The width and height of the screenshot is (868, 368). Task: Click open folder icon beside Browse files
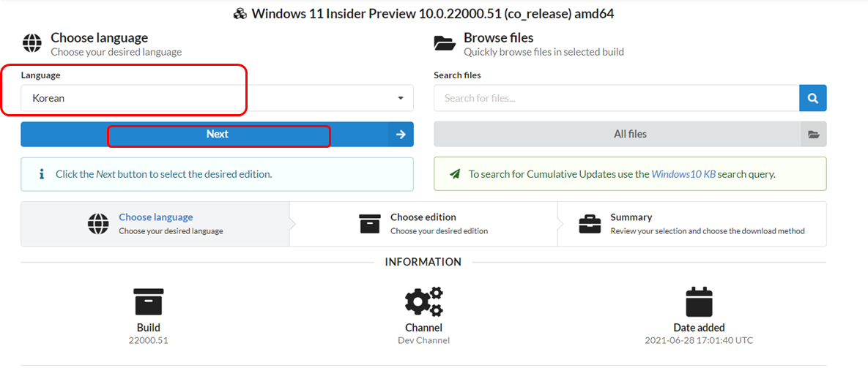(x=445, y=44)
